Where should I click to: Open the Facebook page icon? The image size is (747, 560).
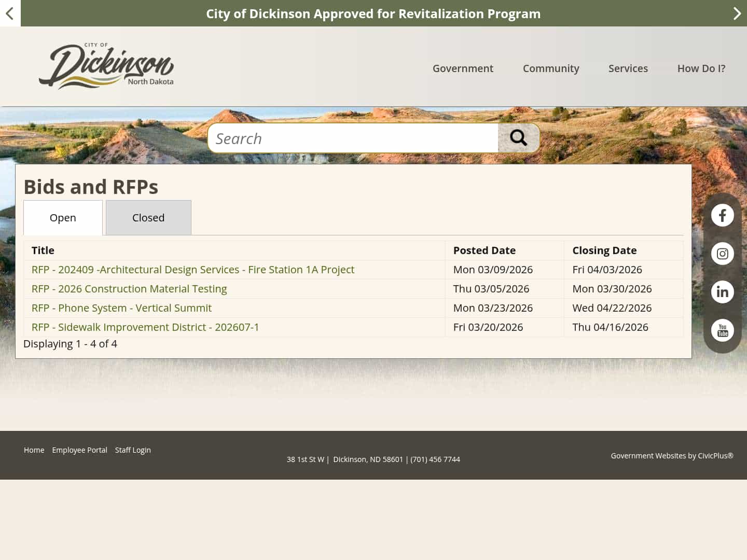(722, 215)
